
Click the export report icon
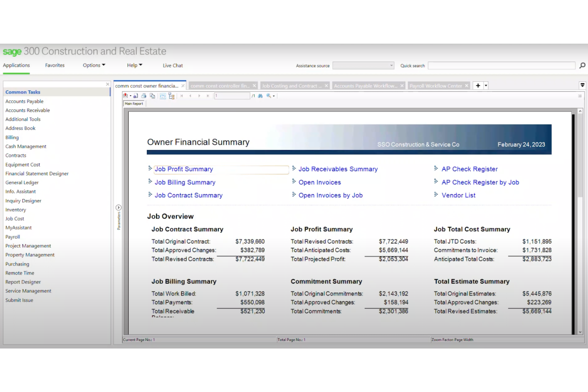[x=126, y=96]
